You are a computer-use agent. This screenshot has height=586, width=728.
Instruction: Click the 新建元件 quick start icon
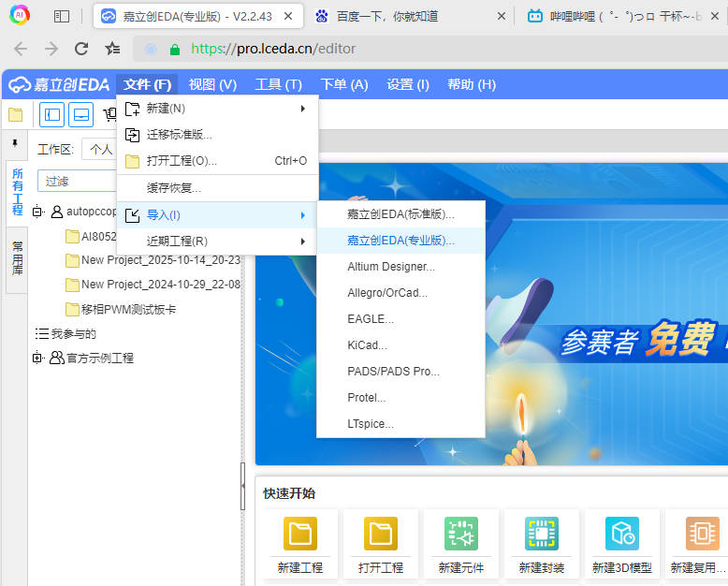click(461, 533)
